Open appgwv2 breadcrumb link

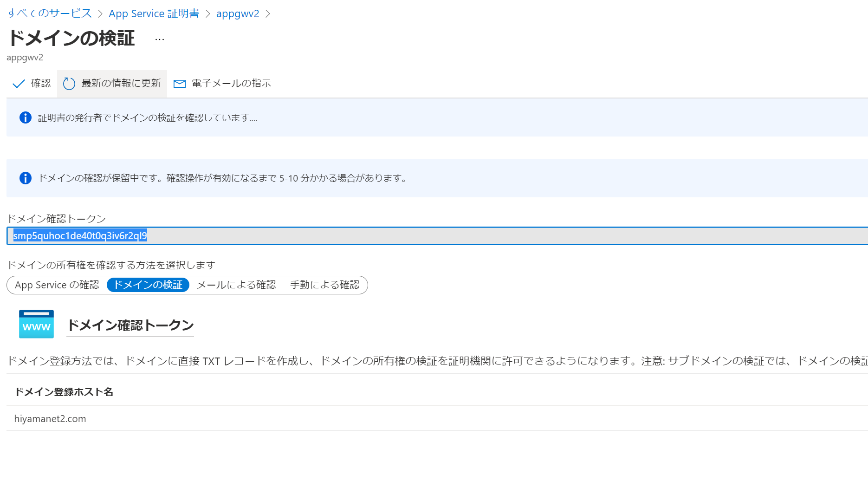pos(238,13)
